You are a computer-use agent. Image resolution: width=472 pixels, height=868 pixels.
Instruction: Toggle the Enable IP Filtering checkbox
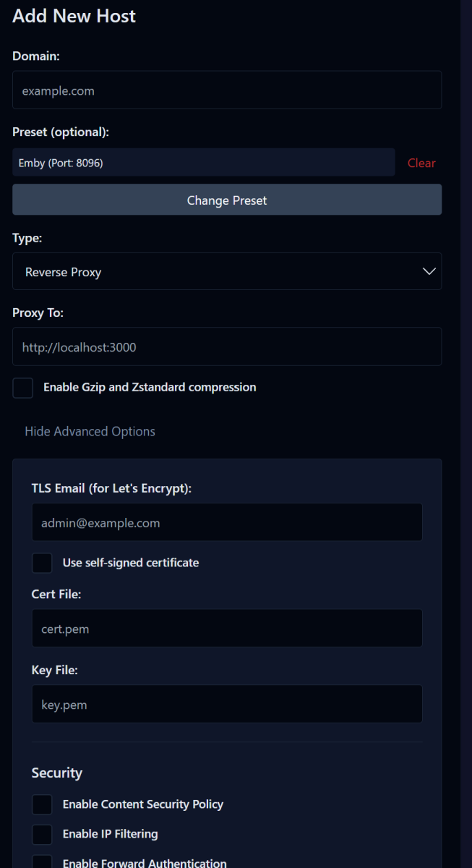[43, 834]
